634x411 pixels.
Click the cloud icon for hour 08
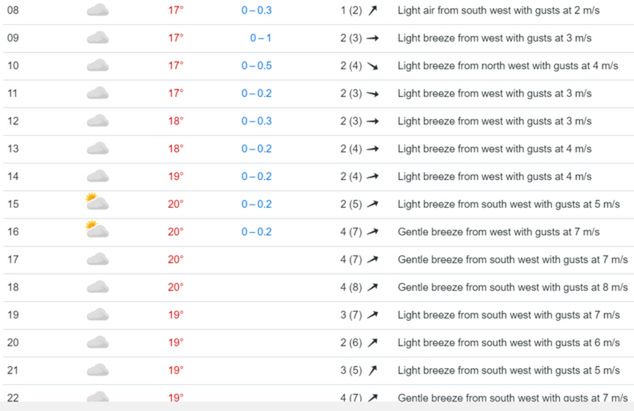pos(97,10)
